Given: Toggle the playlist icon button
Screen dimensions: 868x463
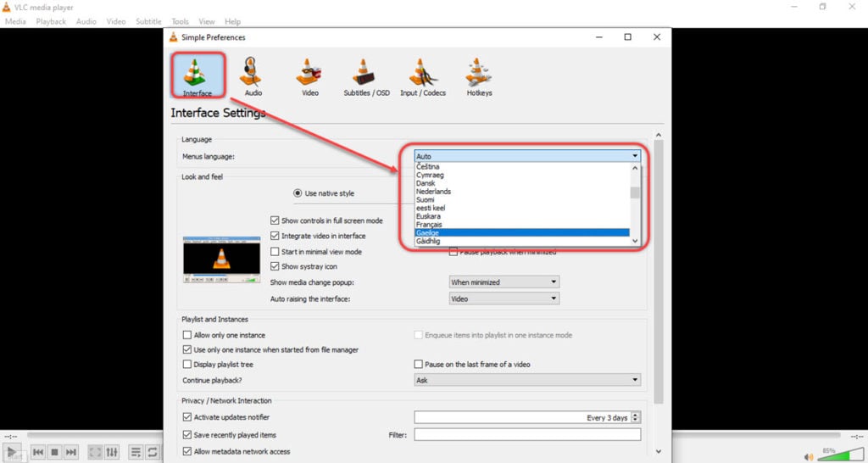Looking at the screenshot, I should click(136, 452).
